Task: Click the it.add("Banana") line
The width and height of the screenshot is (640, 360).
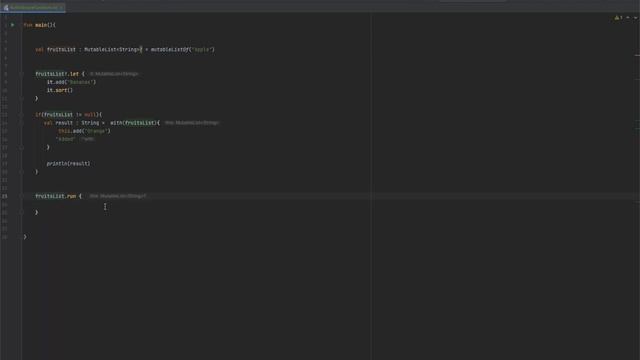Action: click(71, 82)
